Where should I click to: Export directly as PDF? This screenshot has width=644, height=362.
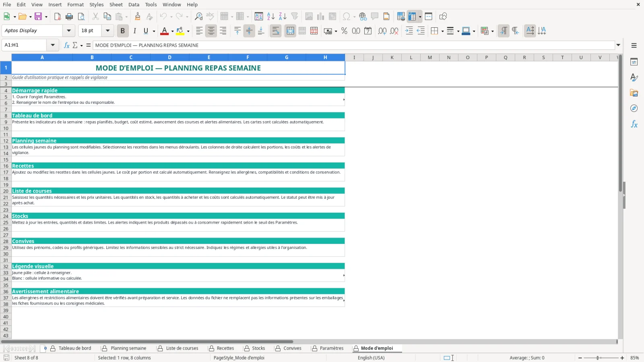pos(57,16)
